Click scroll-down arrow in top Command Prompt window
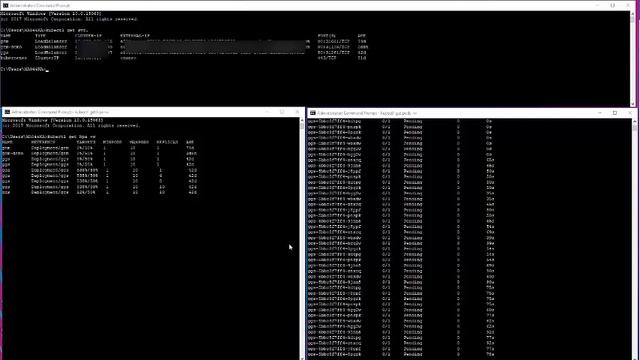 point(632,104)
